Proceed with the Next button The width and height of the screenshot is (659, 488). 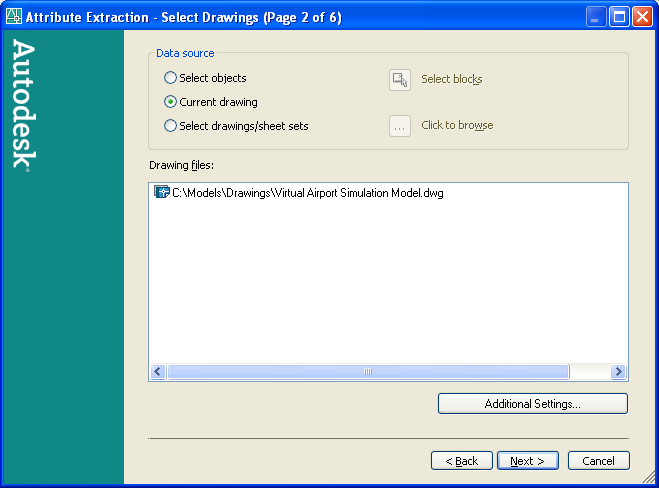(528, 461)
